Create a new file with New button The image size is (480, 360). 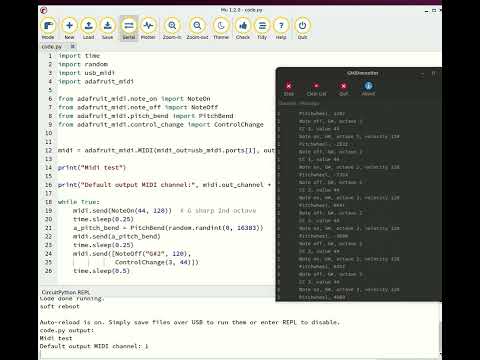pyautogui.click(x=69, y=28)
